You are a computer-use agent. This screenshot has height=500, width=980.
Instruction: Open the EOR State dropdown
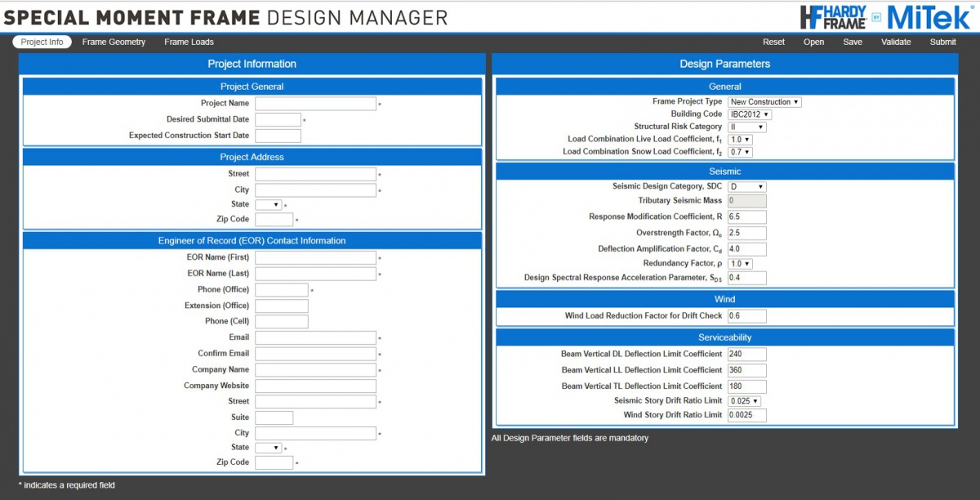coord(268,448)
